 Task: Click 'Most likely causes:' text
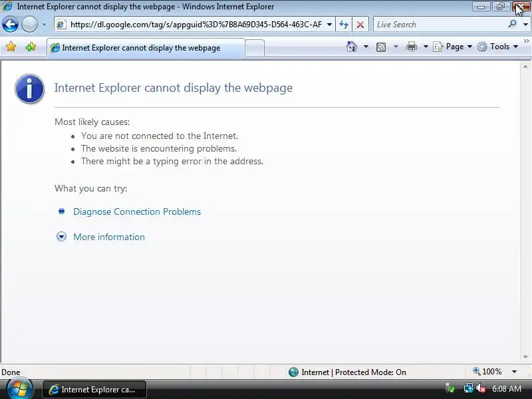[x=92, y=122]
